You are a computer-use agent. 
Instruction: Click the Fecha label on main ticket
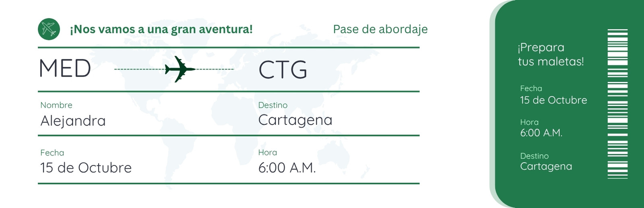[52, 153]
